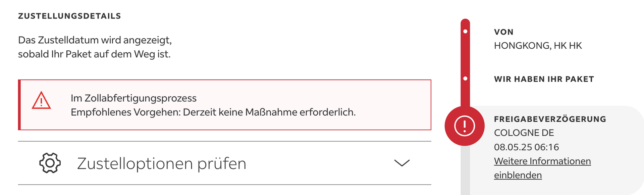The image size is (644, 195).
Task: Click the warning triangle icon in the customs alert
Action: pyautogui.click(x=41, y=101)
